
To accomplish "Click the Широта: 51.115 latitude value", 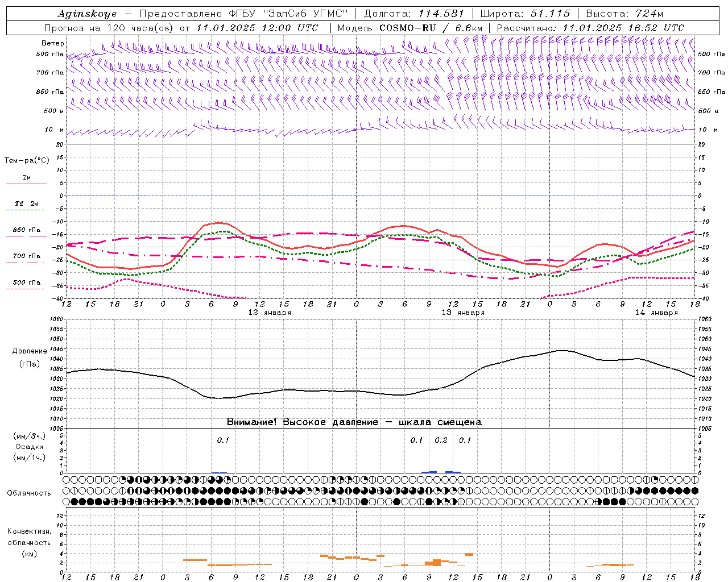I will (x=525, y=14).
